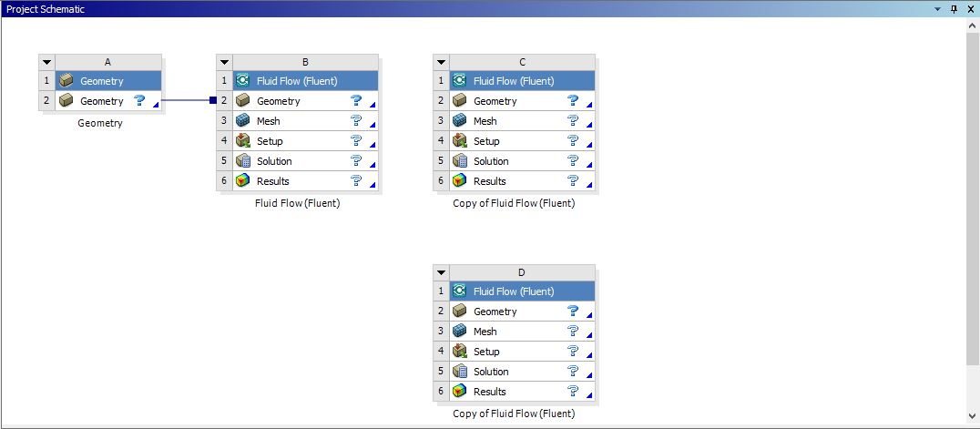The width and height of the screenshot is (980, 429).
Task: Select the Geometry cell text in system C
Action: click(495, 101)
